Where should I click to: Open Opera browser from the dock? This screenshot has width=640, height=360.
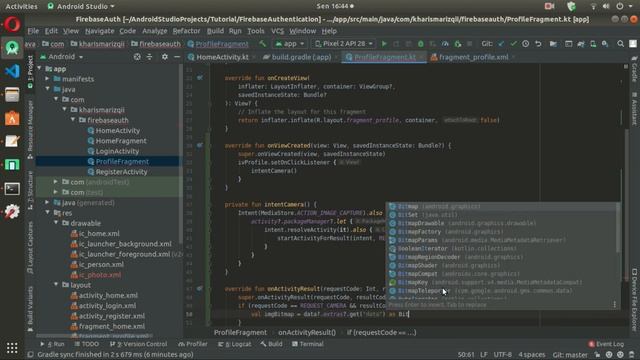[12, 24]
